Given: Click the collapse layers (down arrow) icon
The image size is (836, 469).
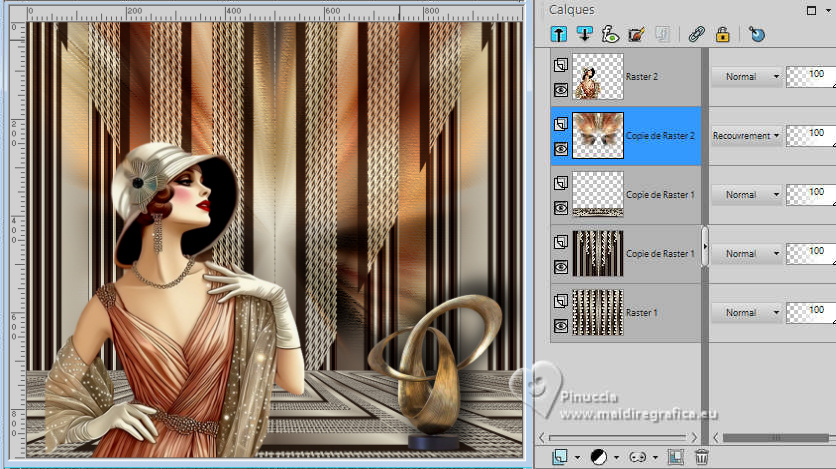Looking at the screenshot, I should [584, 35].
